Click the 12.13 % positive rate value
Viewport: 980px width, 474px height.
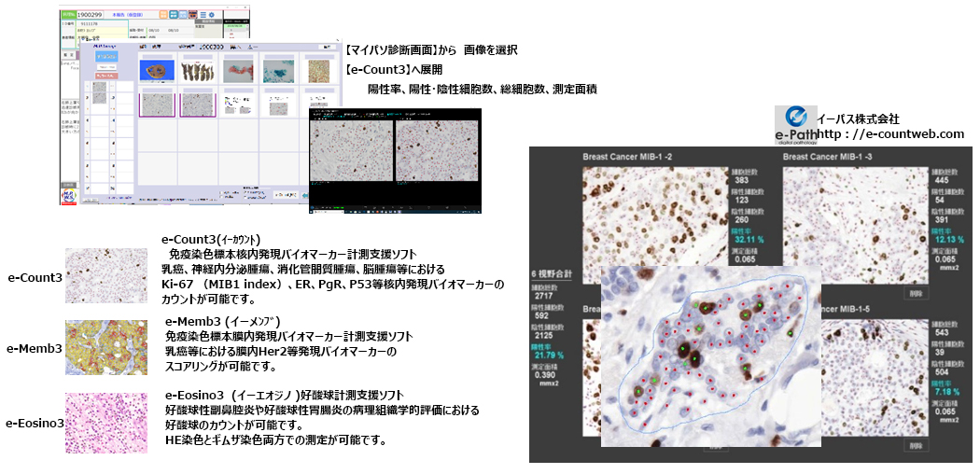(x=947, y=239)
